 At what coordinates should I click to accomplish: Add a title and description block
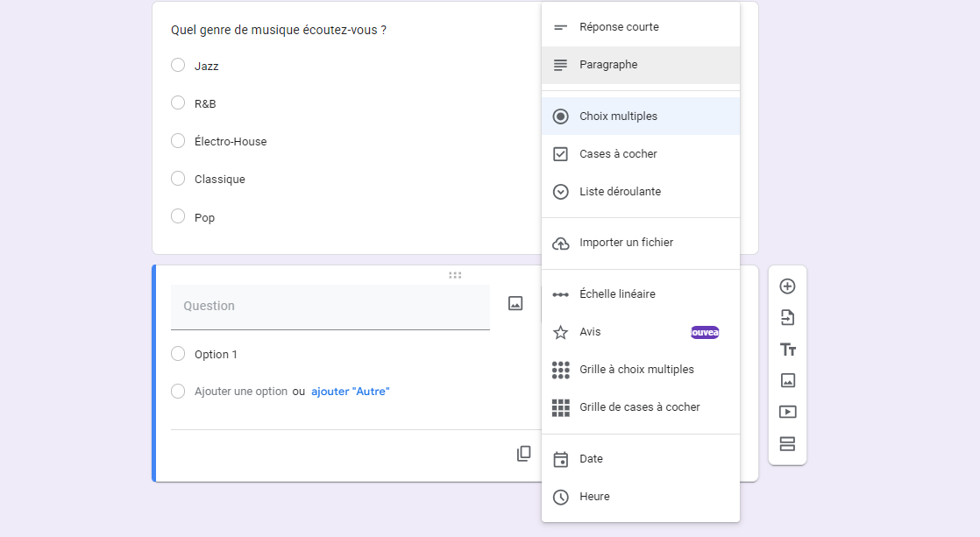pos(787,350)
